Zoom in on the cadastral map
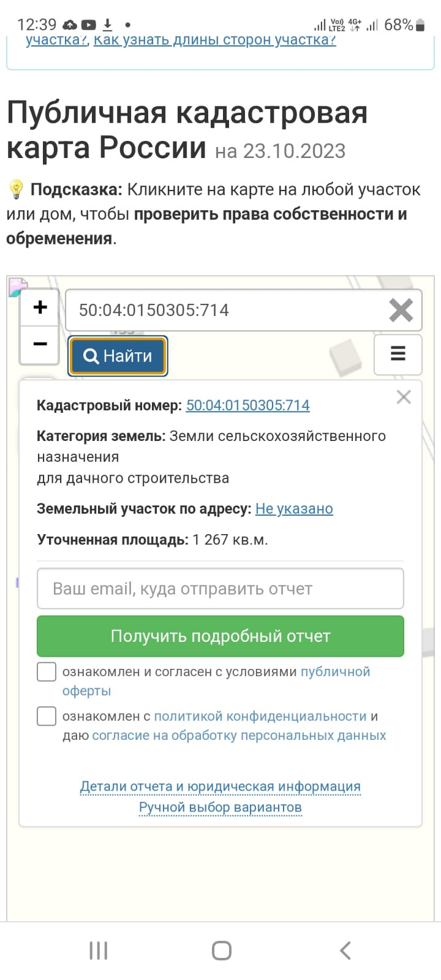This screenshot has height=980, width=441. tap(40, 307)
